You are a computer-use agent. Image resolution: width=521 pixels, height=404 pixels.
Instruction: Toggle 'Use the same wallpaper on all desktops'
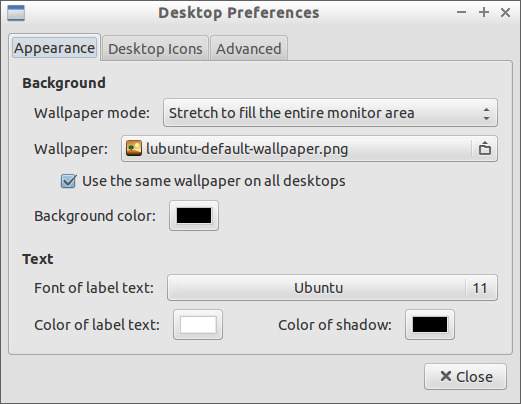[x=69, y=181]
